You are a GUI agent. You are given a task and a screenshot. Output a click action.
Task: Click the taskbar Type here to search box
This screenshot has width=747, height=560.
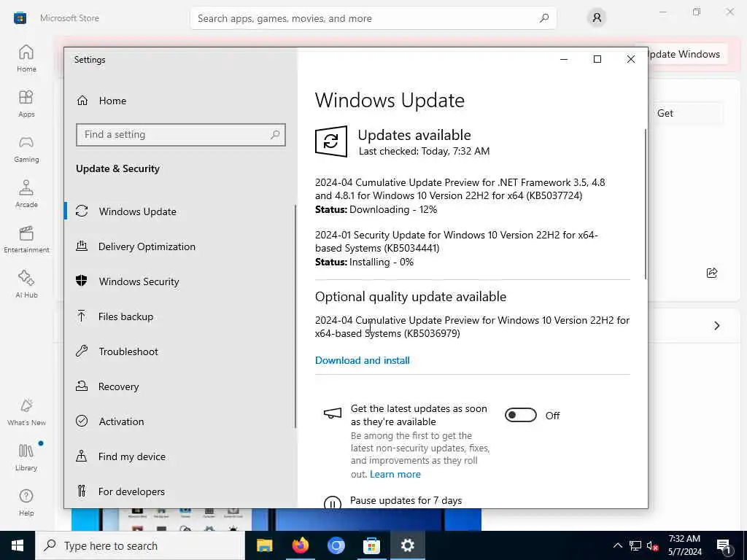140,545
